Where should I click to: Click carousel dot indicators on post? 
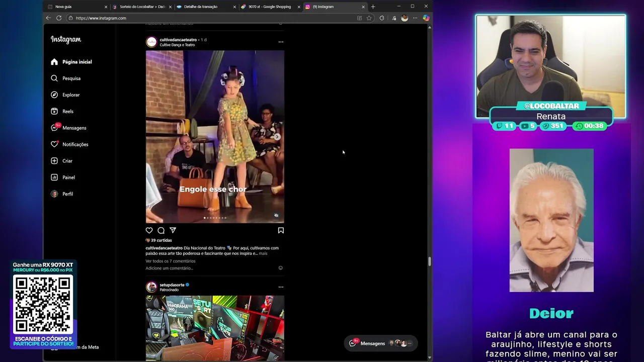click(x=215, y=218)
